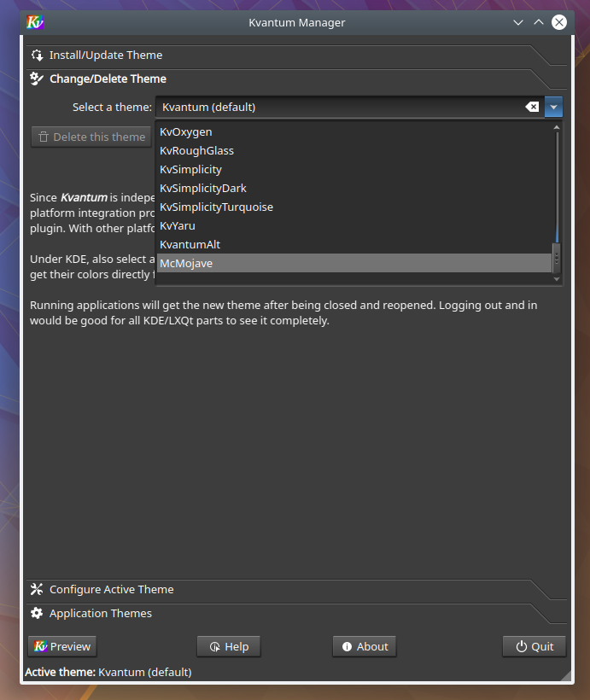590x700 pixels.
Task: Click the Change/Delete Theme brush icon
Action: [37, 79]
